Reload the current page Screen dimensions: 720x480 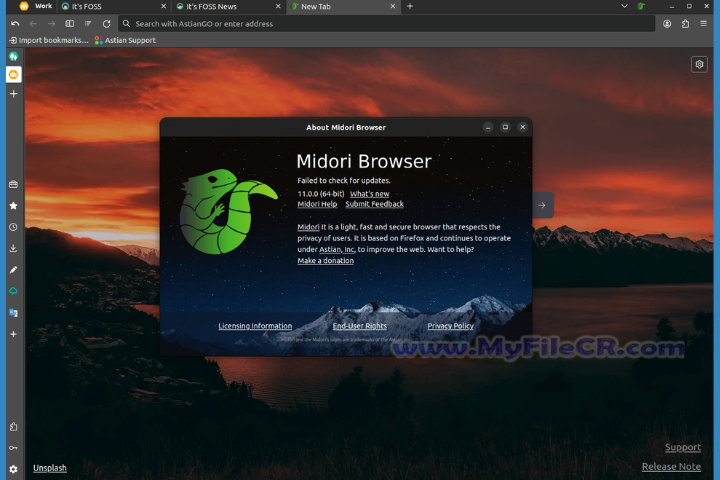[x=107, y=23]
